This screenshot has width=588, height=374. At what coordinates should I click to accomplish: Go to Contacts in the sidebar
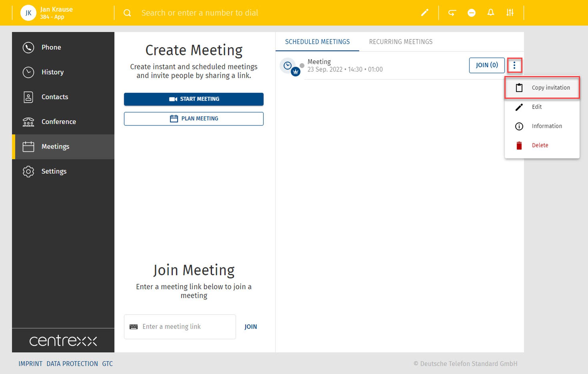tap(55, 97)
